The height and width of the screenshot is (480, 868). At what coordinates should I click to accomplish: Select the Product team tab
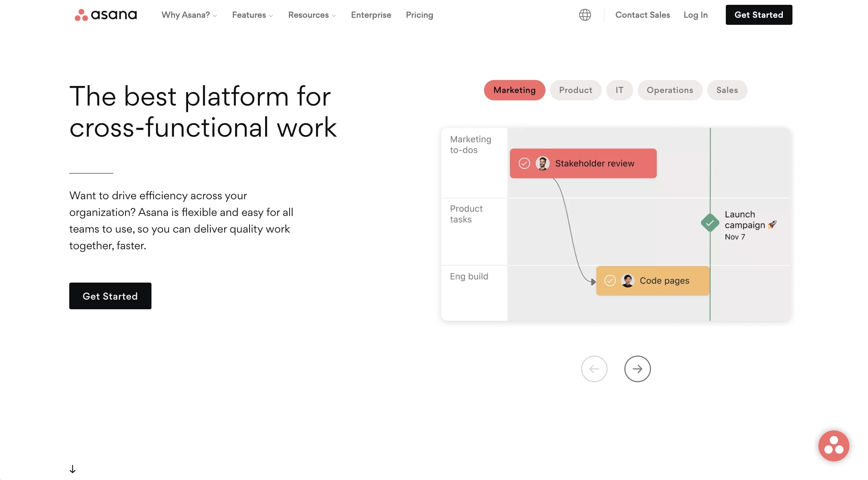575,90
